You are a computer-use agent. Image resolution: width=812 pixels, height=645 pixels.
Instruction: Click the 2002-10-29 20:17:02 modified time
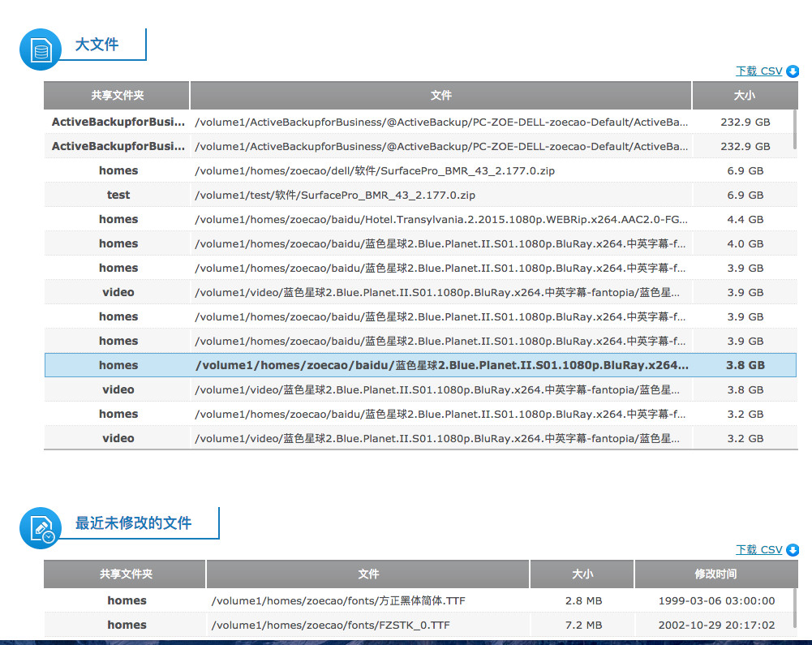click(x=716, y=625)
